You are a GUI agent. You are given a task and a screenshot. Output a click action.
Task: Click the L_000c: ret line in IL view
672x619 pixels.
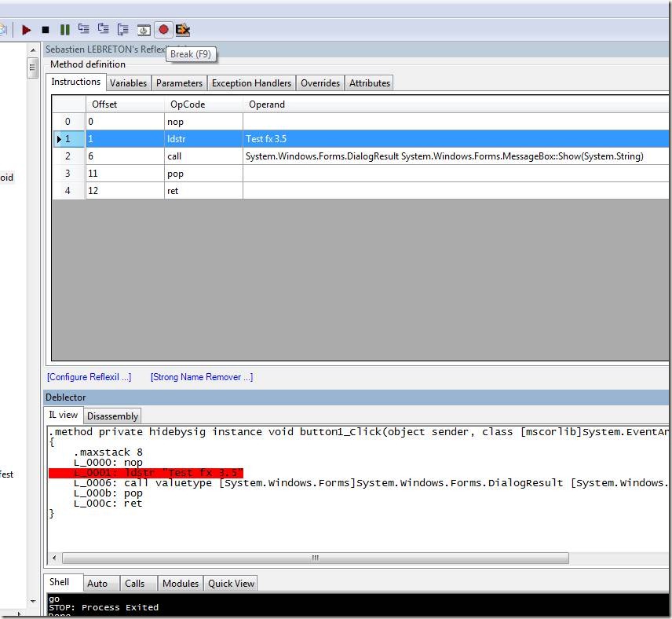108,504
